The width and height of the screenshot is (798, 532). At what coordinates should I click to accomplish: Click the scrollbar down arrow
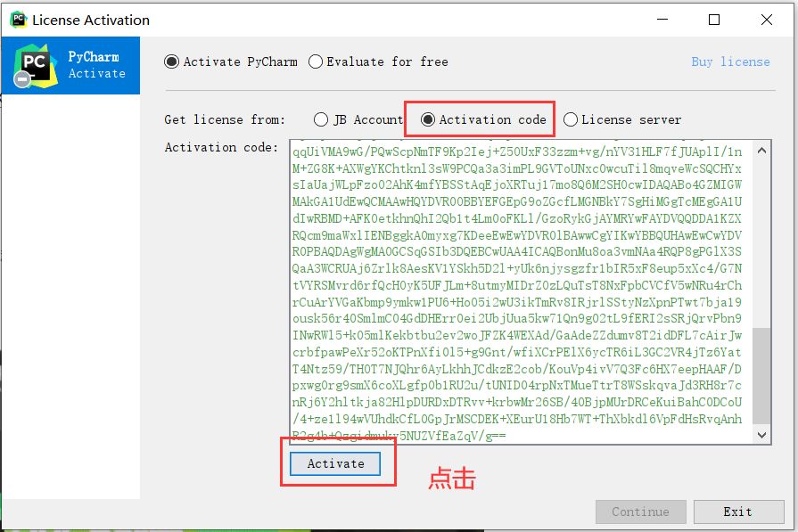pyautogui.click(x=761, y=435)
